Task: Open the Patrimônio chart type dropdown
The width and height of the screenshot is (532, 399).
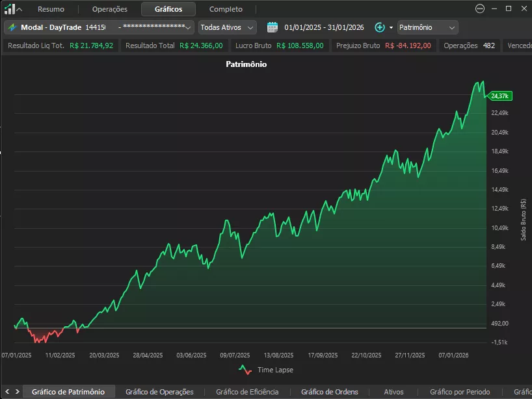Action: [427, 27]
